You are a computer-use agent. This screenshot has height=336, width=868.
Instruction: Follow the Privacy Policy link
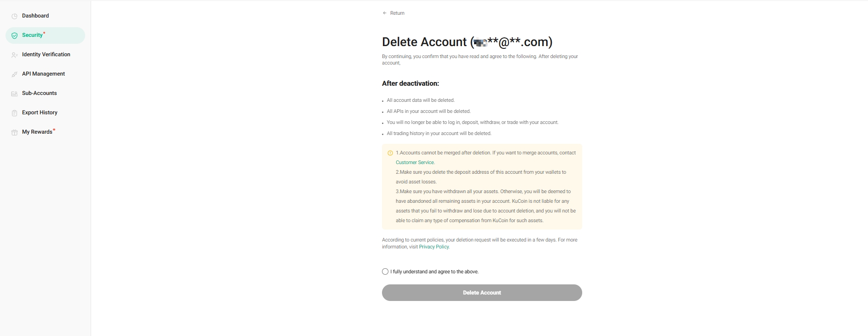pos(434,247)
